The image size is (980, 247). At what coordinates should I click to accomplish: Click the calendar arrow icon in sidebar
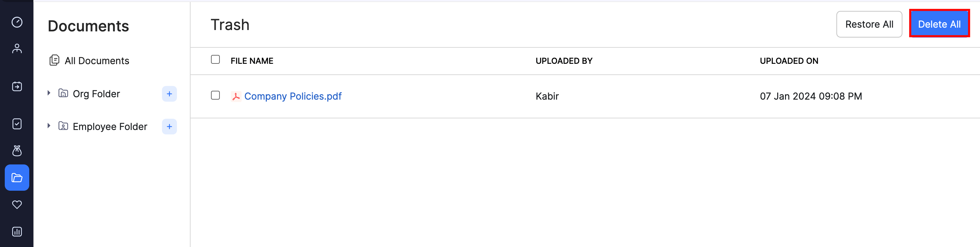coord(17,87)
